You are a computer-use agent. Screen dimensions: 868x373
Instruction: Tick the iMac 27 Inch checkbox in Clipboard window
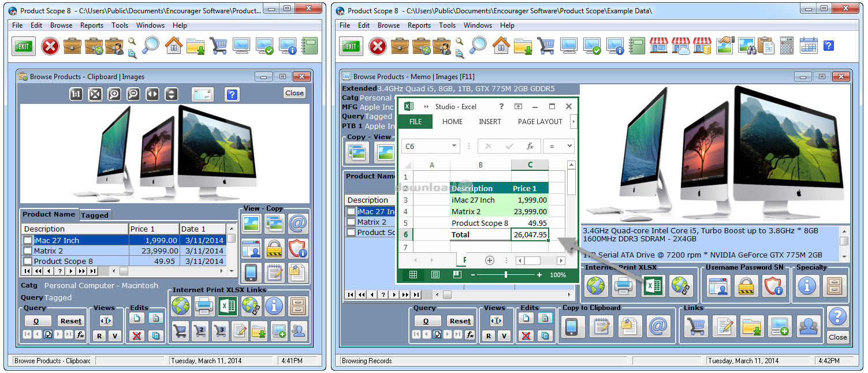28,240
